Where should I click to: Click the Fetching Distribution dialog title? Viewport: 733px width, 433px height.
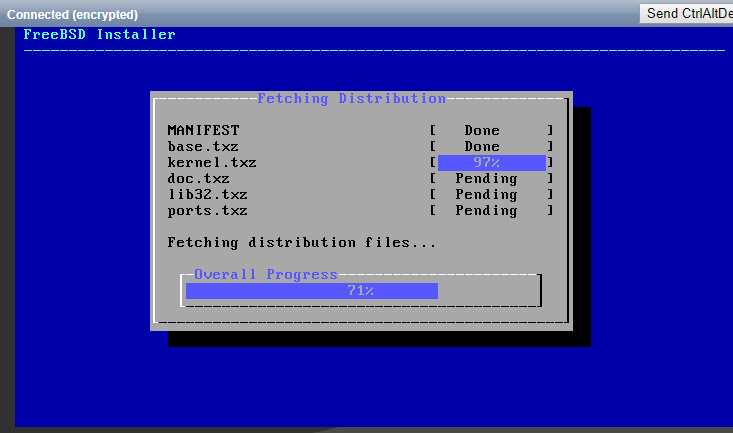click(x=352, y=99)
